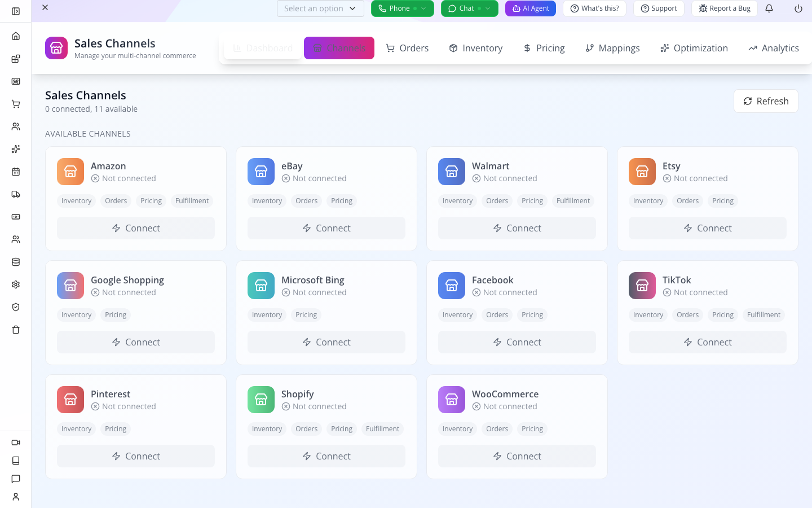Open the book sidebar icon
The image size is (812, 508).
[x=16, y=461]
